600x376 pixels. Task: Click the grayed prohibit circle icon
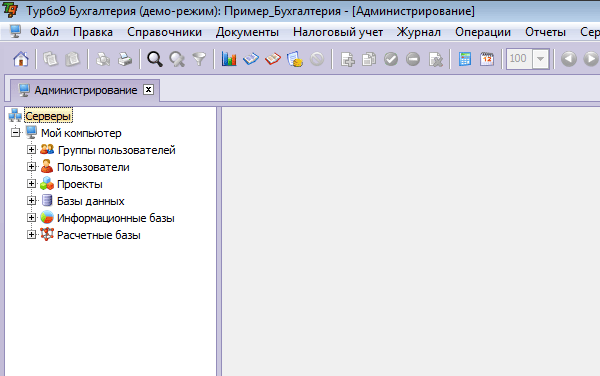coord(317,59)
